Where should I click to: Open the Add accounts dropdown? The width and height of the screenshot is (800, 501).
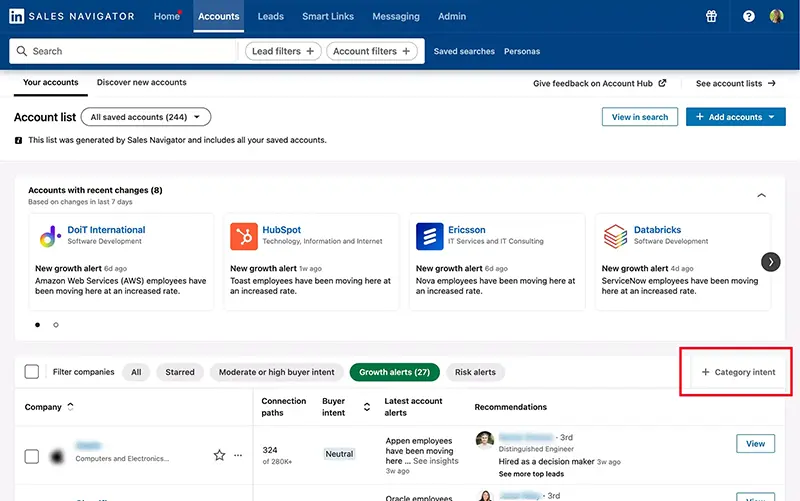click(x=735, y=117)
